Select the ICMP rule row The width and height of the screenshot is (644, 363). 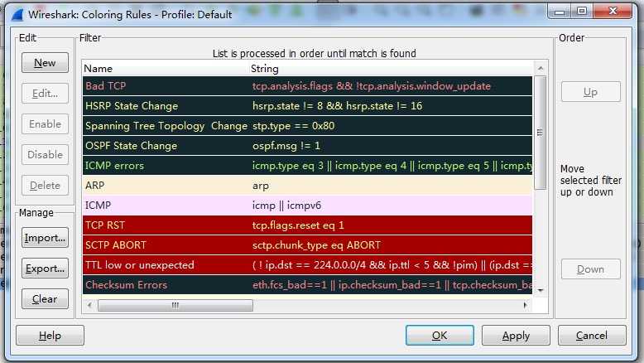(x=307, y=206)
